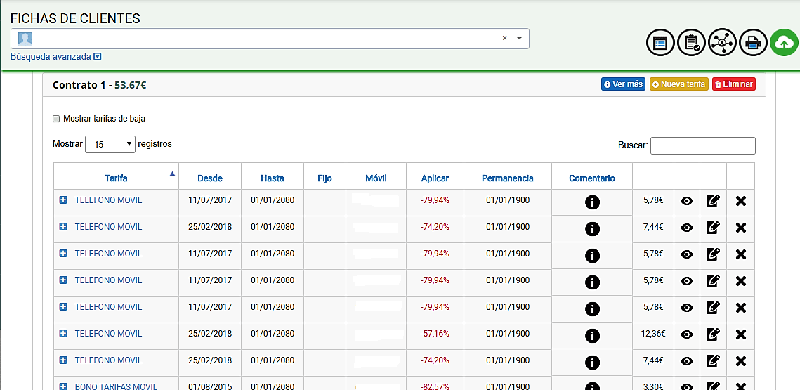Click the red Eliminar button
This screenshot has height=390, width=800.
tap(734, 84)
